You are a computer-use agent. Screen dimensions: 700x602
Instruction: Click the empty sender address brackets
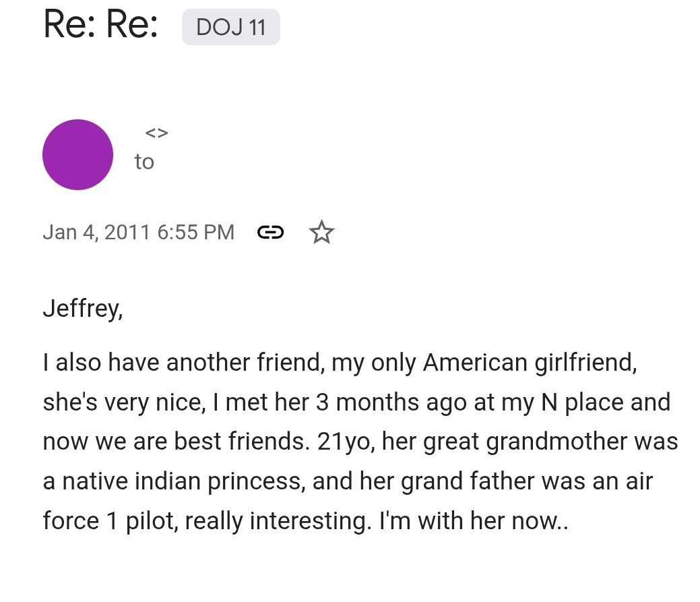click(x=156, y=133)
